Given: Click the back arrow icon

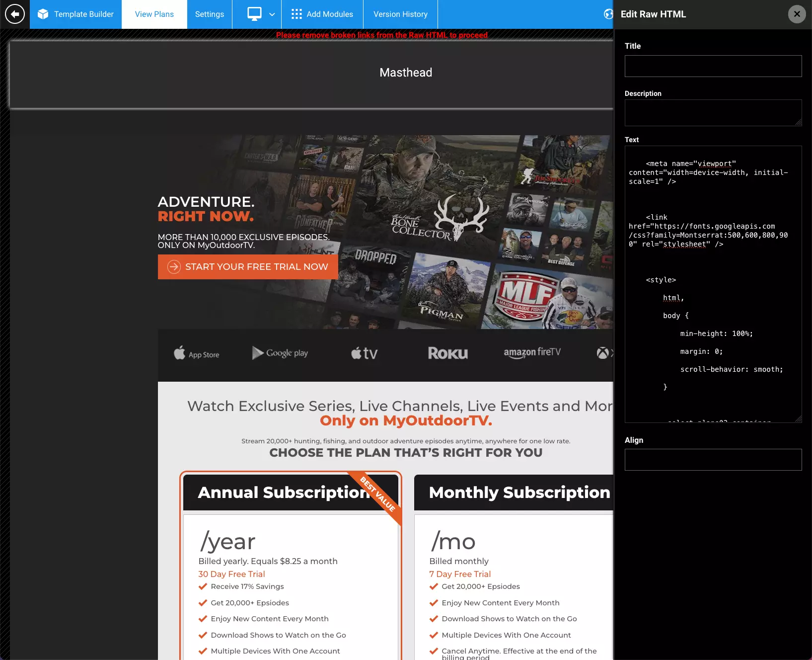Looking at the screenshot, I should point(15,14).
